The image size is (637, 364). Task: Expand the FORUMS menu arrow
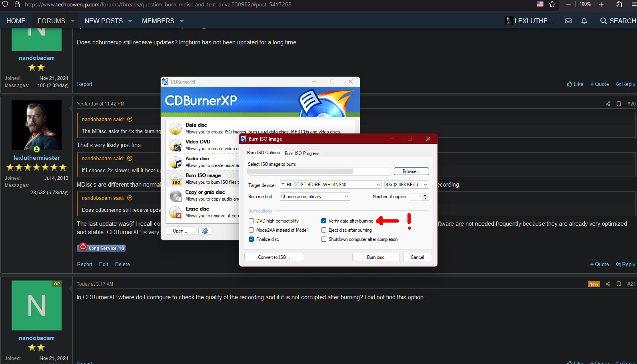(72, 21)
